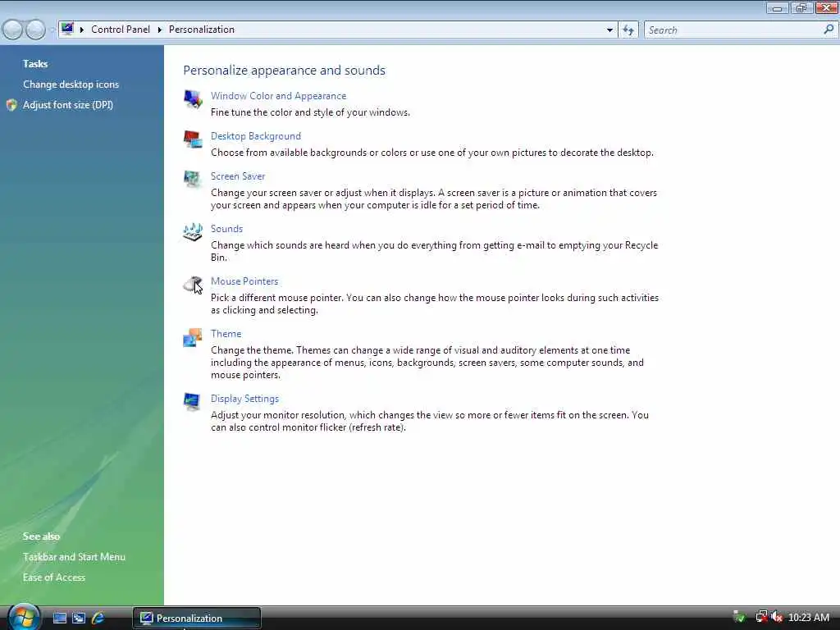Click the search magnifier icon
Screen dimensions: 840x630
829,30
